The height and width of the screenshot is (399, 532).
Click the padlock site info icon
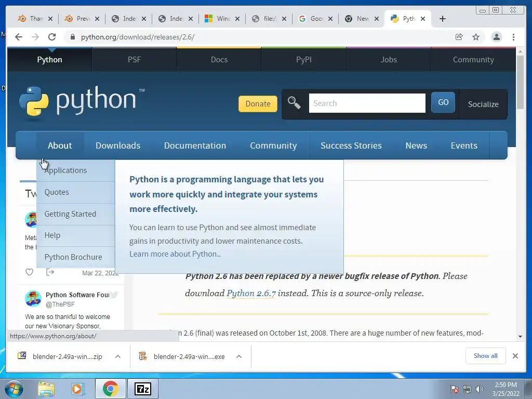(x=72, y=37)
